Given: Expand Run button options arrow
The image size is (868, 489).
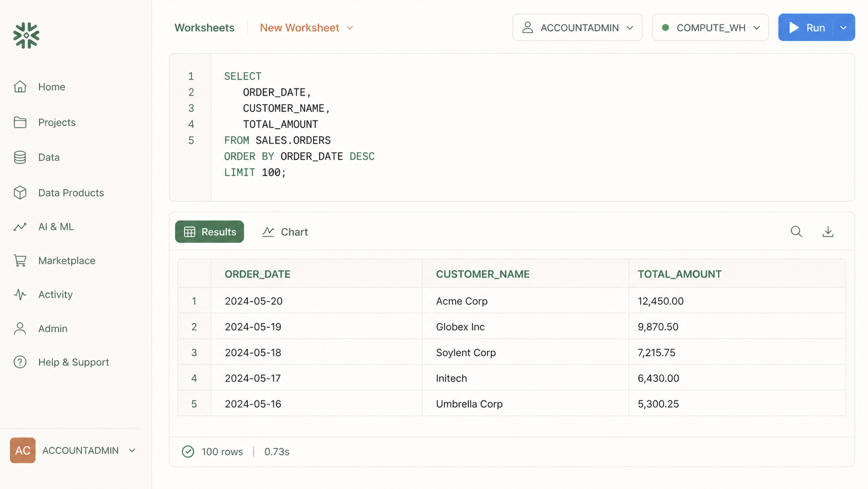Looking at the screenshot, I should pos(844,28).
